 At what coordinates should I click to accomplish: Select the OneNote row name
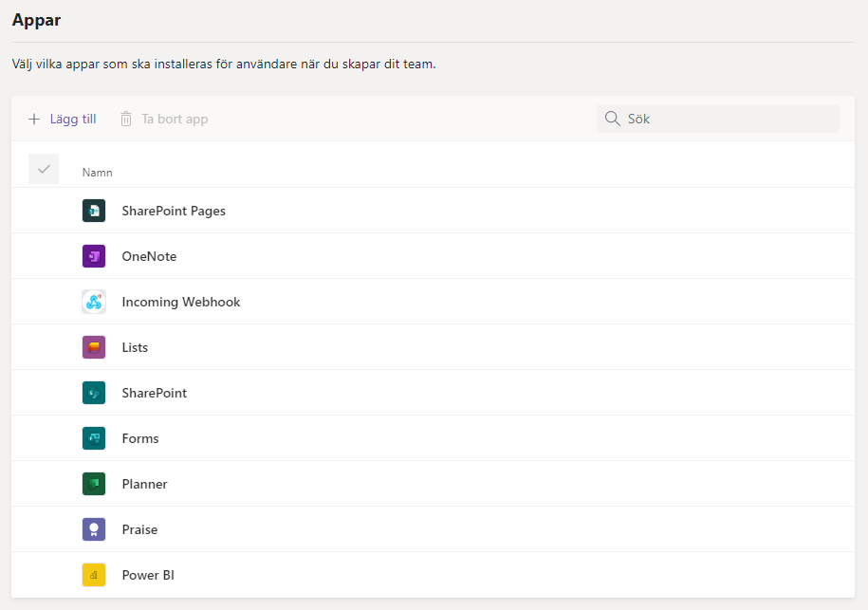click(149, 256)
